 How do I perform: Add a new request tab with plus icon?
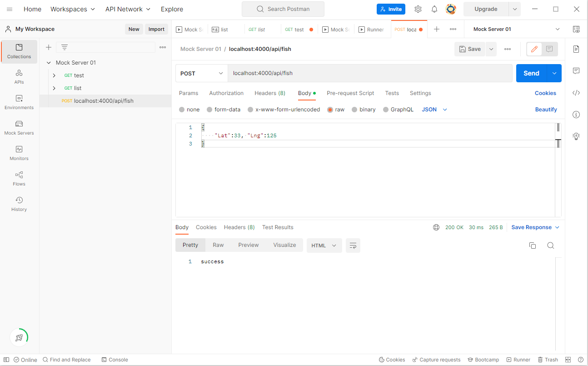tap(437, 29)
